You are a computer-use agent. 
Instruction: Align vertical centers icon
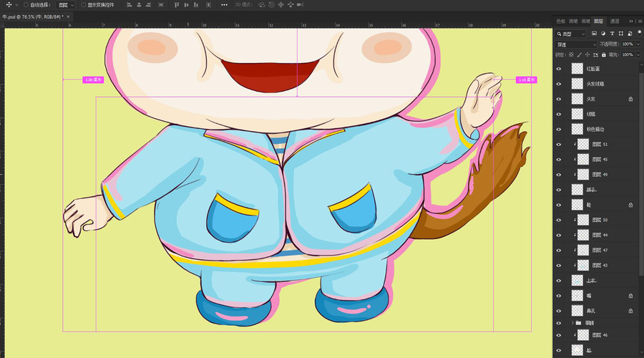187,5
